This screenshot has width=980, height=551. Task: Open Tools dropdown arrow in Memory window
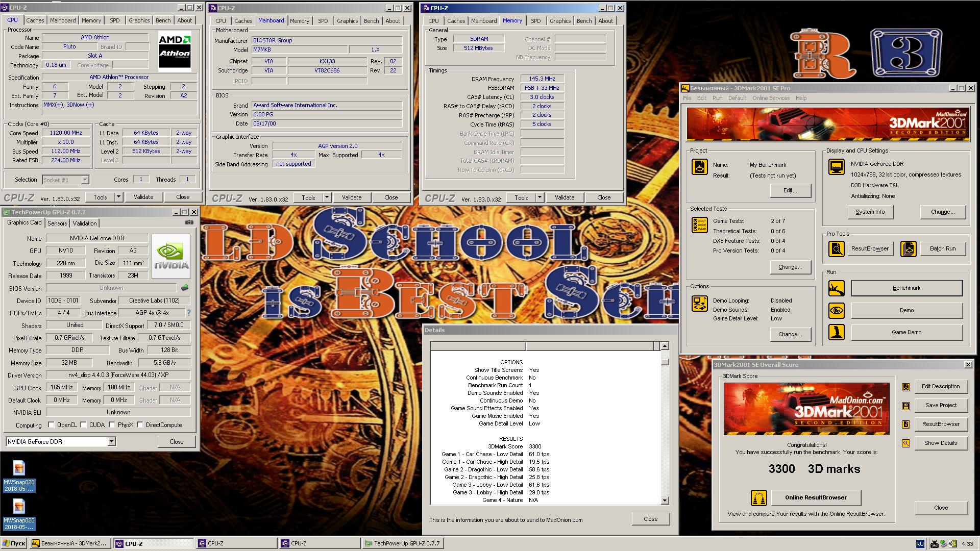click(540, 197)
